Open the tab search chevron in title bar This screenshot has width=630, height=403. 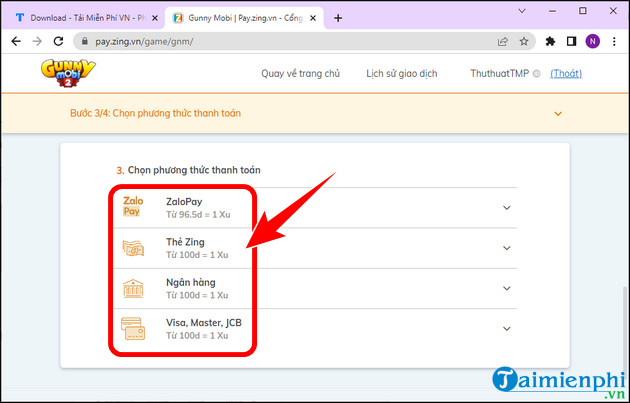point(522,11)
